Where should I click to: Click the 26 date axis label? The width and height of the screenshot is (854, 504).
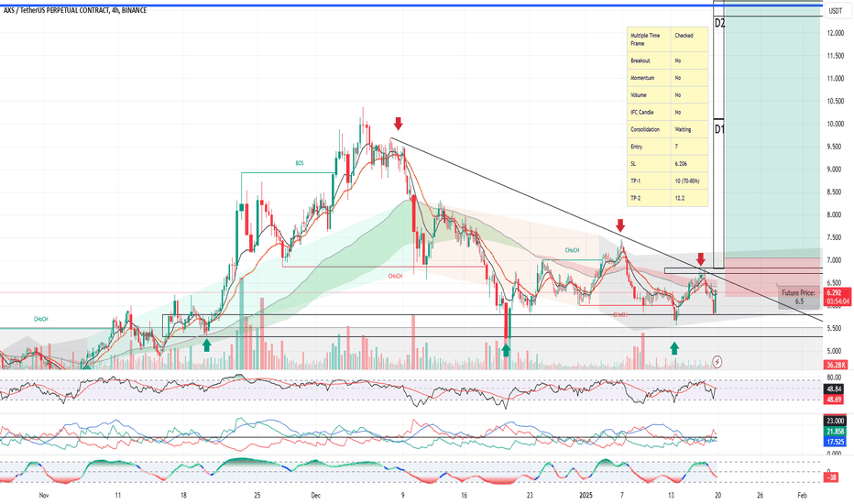point(760,495)
